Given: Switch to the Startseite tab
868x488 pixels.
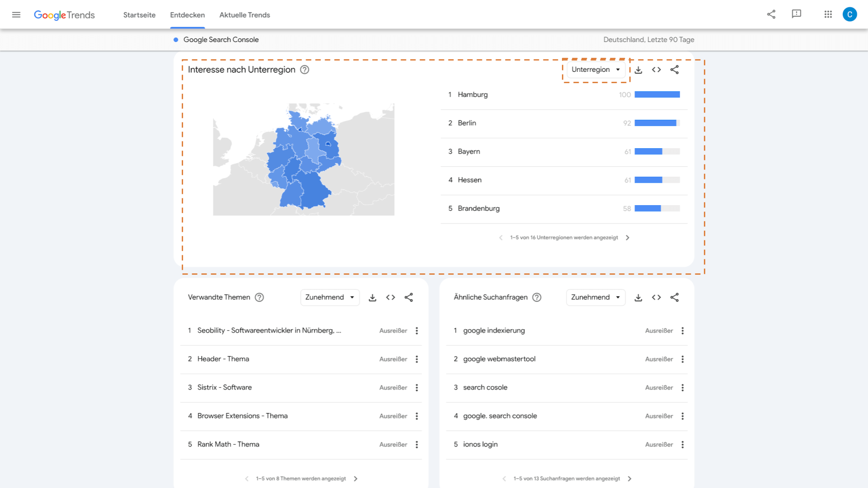Looking at the screenshot, I should coord(139,15).
